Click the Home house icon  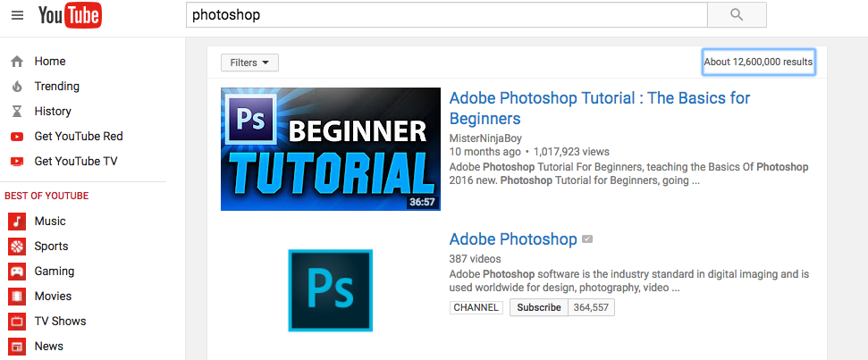(x=17, y=62)
